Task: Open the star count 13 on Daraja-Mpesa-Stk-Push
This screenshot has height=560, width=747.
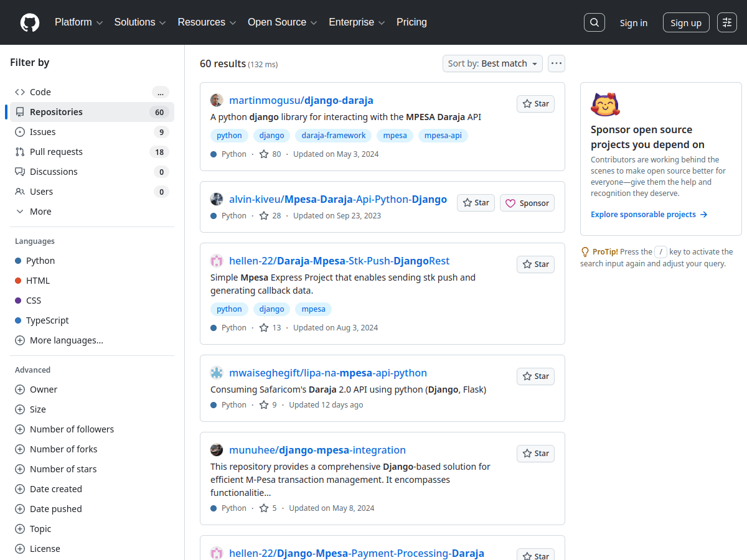Action: 270,327
